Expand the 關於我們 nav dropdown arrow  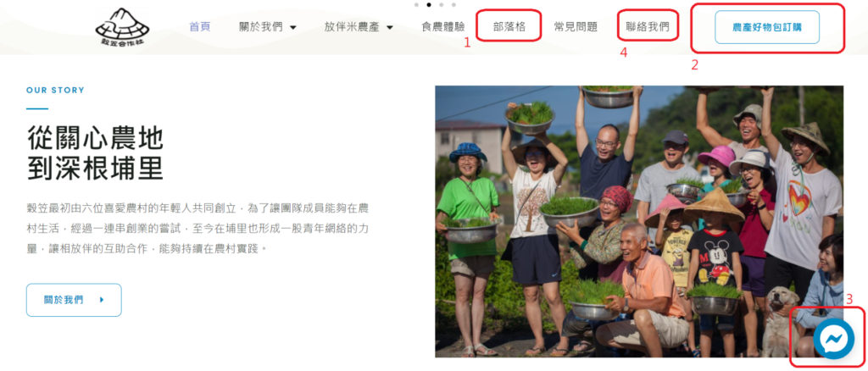292,27
